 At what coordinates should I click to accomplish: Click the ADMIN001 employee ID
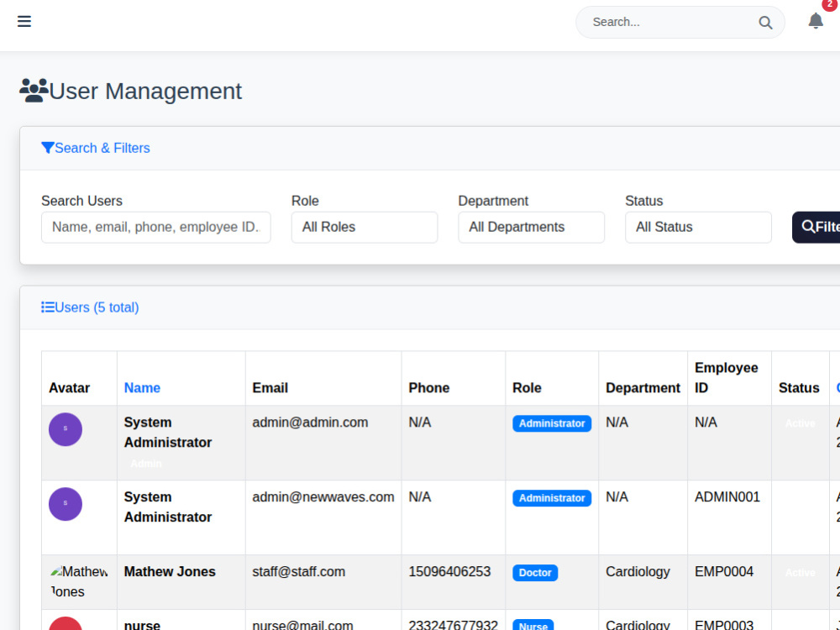pos(727,496)
